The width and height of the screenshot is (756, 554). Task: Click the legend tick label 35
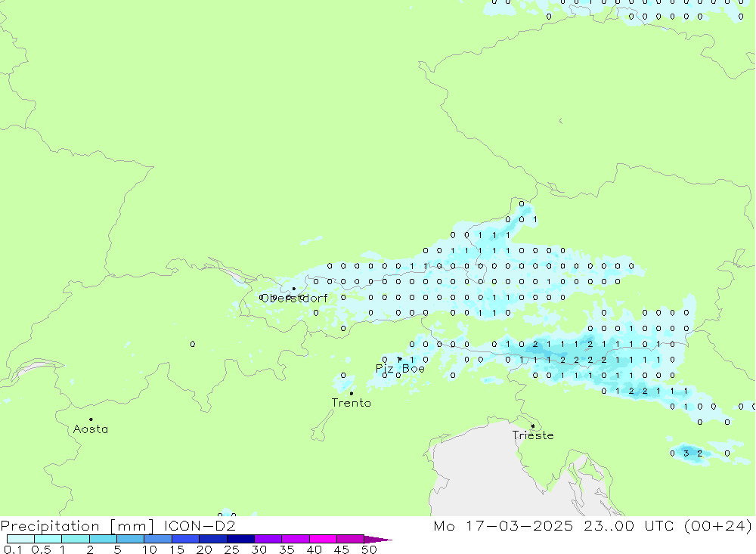point(287,549)
